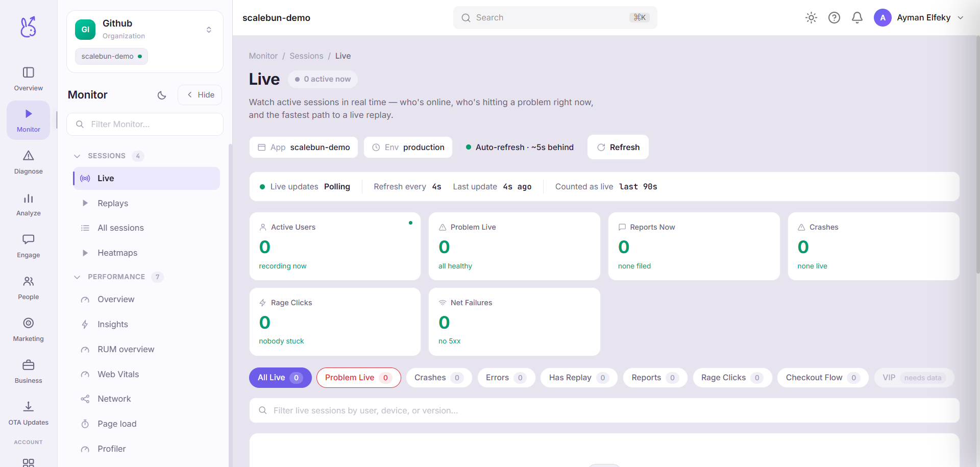The height and width of the screenshot is (467, 980).
Task: Click the Refresh button
Action: [618, 148]
